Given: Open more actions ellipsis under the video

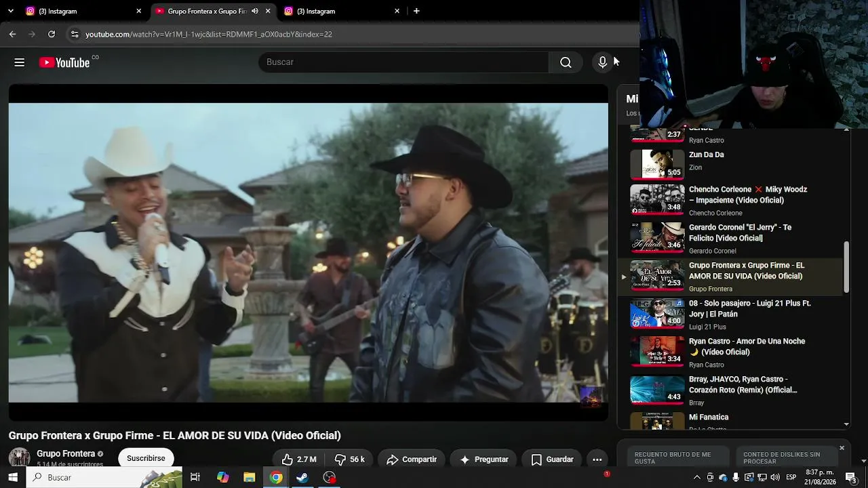Looking at the screenshot, I should (597, 460).
